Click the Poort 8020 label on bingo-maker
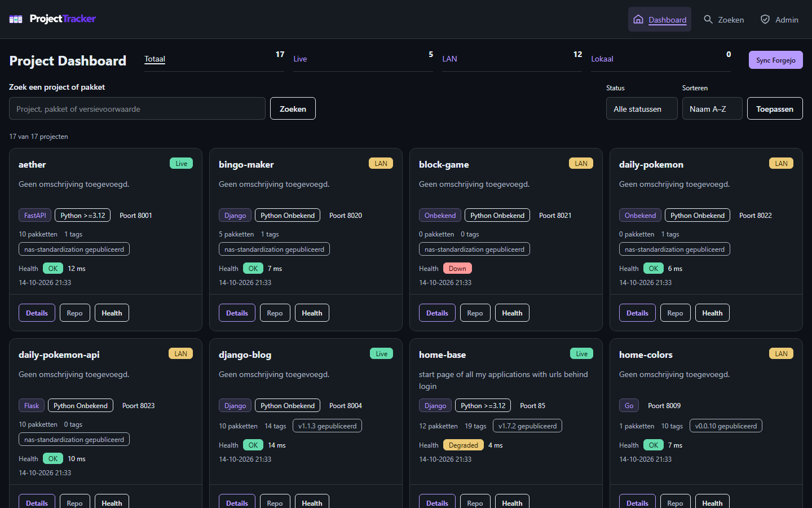This screenshot has height=508, width=812. click(x=346, y=215)
